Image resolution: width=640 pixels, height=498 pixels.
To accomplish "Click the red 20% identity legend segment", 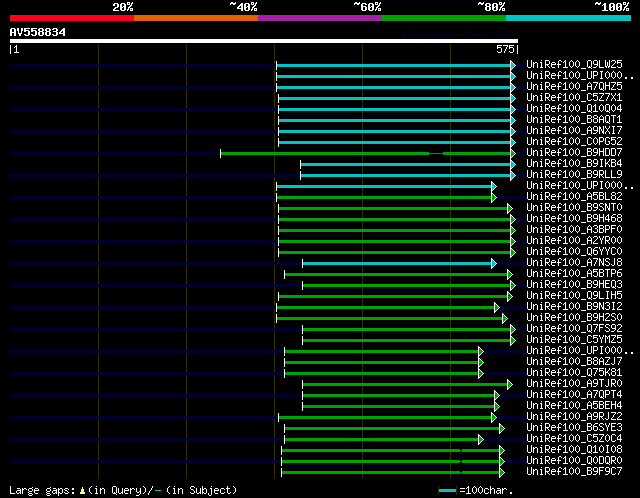I will (x=72, y=18).
